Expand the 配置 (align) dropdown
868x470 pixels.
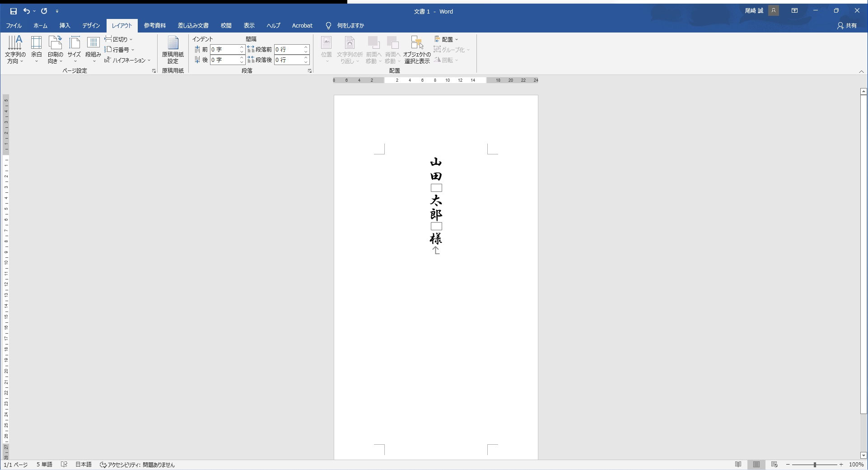click(x=457, y=39)
